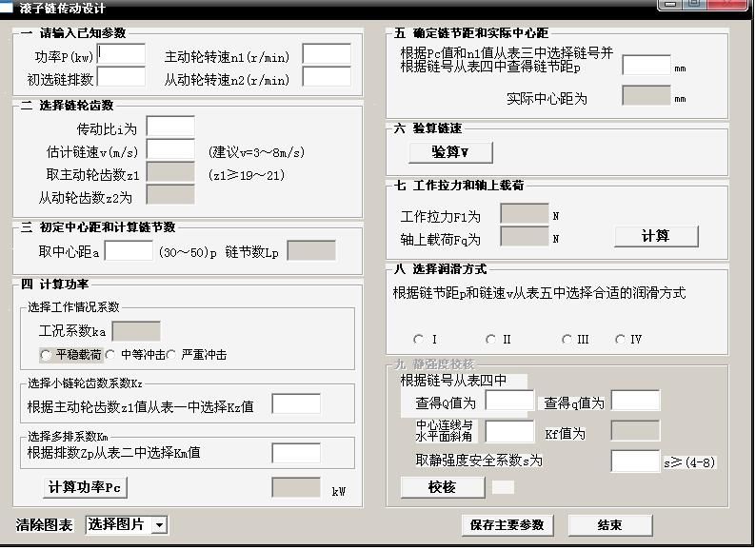This screenshot has width=756, height=550.
Task: Open the 选择图片 dropdown list
Action: tap(159, 524)
